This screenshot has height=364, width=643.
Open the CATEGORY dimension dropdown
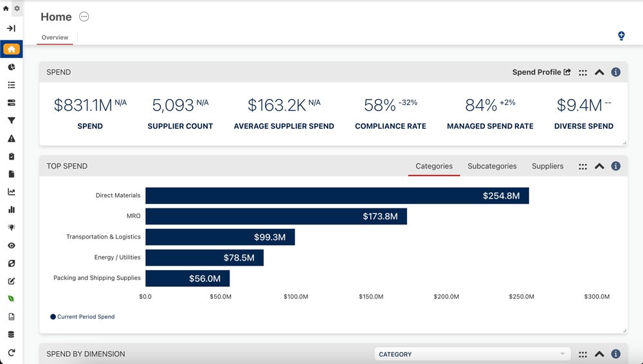pyautogui.click(x=472, y=354)
